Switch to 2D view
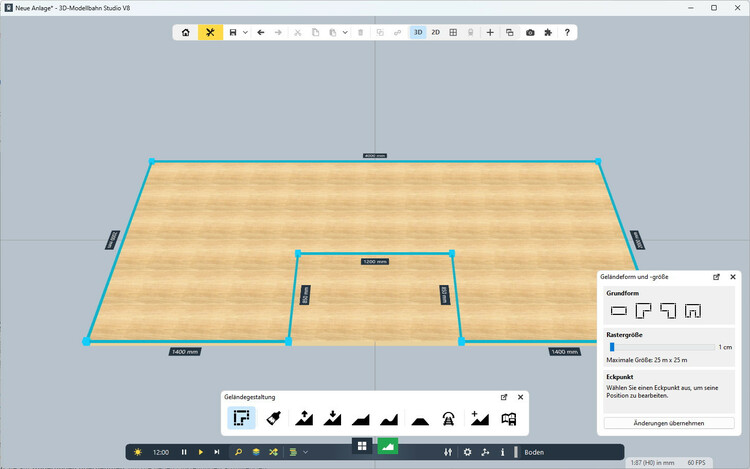750x469 pixels. (x=435, y=33)
